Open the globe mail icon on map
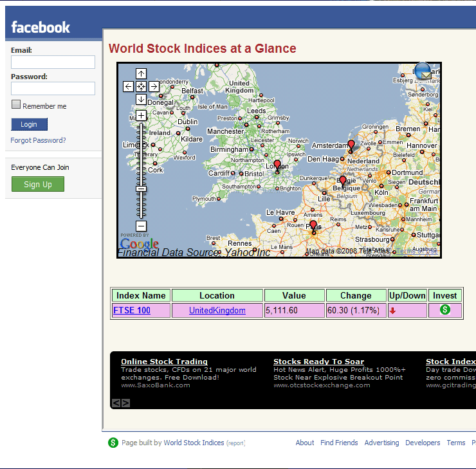The width and height of the screenshot is (476, 469). [x=423, y=71]
